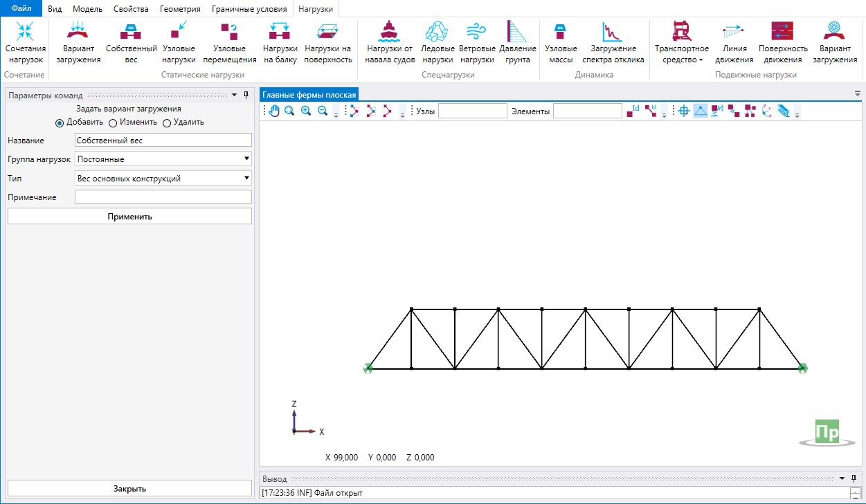Open the Сочетания нагрузок tool
866x504 pixels.
(26, 43)
